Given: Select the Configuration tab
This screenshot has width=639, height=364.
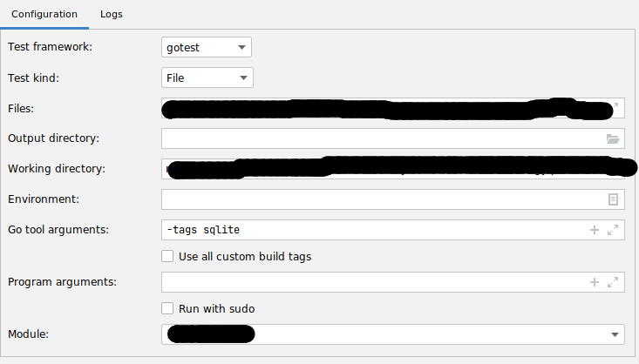Looking at the screenshot, I should click(44, 15).
